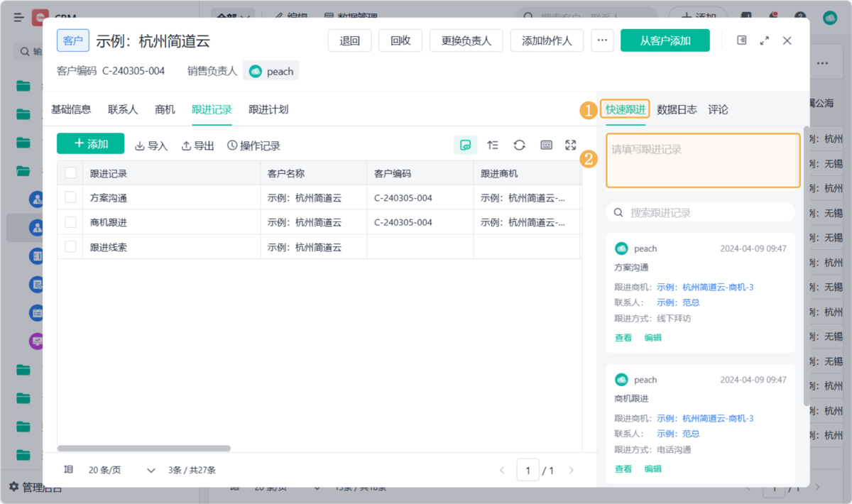Check the 方案沟通 row checkbox

click(x=70, y=197)
